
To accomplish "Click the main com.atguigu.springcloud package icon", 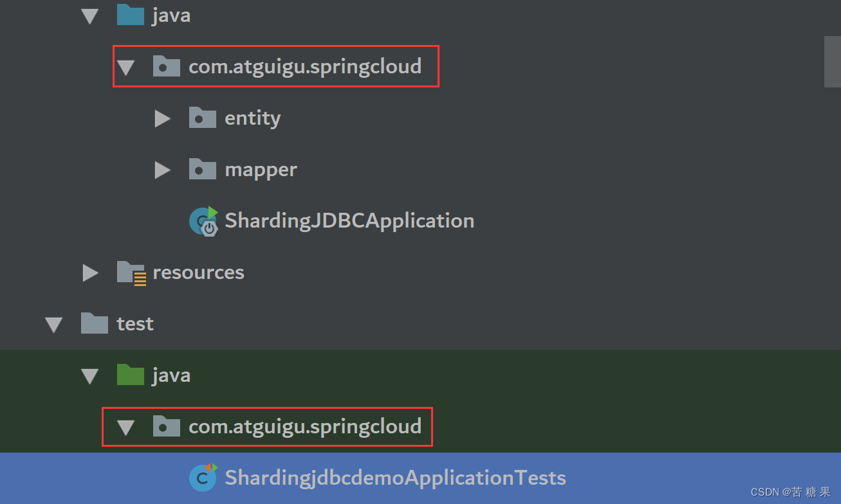I will (x=166, y=66).
